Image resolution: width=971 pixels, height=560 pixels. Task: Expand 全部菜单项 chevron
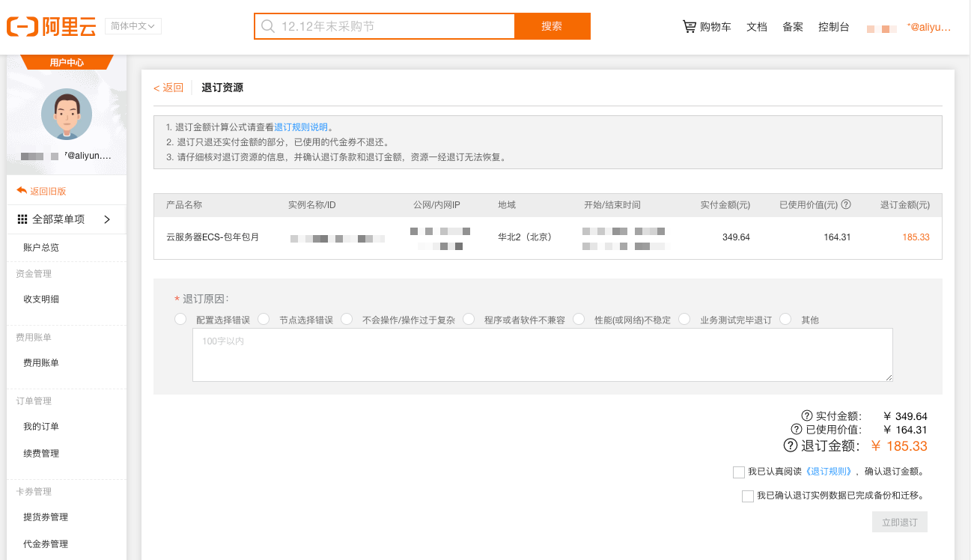(107, 219)
